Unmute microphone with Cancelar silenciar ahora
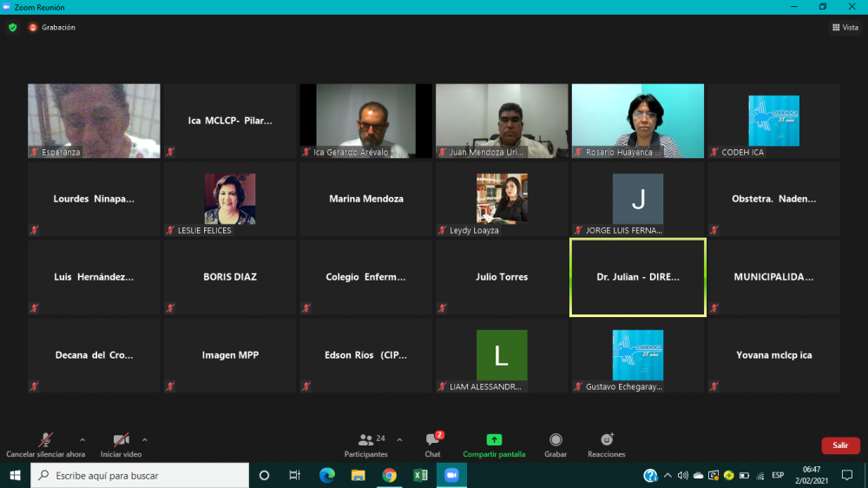Viewport: 868px width, 488px height. (45, 440)
